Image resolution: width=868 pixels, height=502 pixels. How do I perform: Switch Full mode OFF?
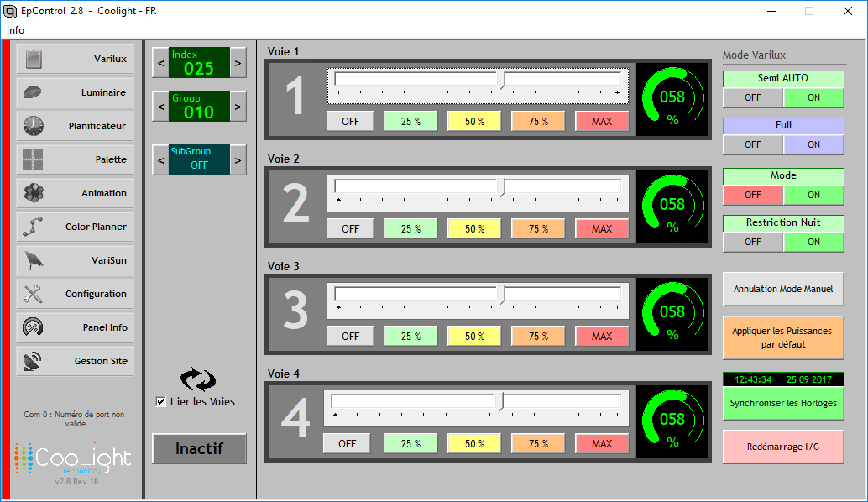click(x=753, y=145)
